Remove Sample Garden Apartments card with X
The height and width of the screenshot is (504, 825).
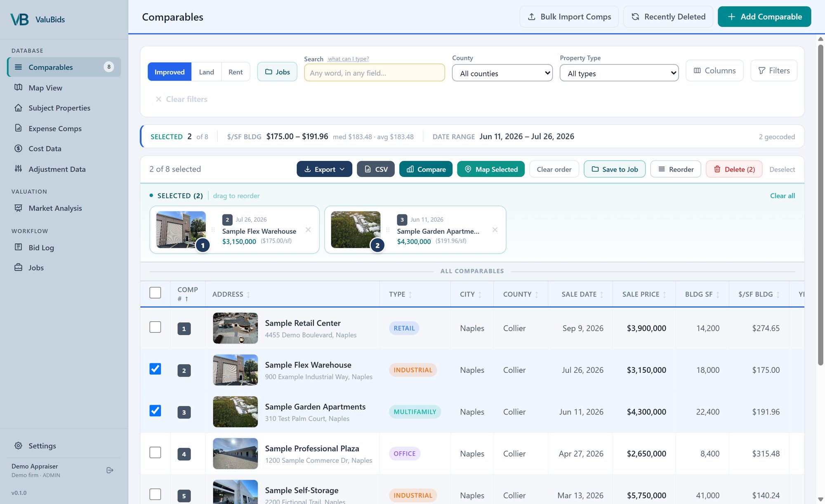click(495, 230)
